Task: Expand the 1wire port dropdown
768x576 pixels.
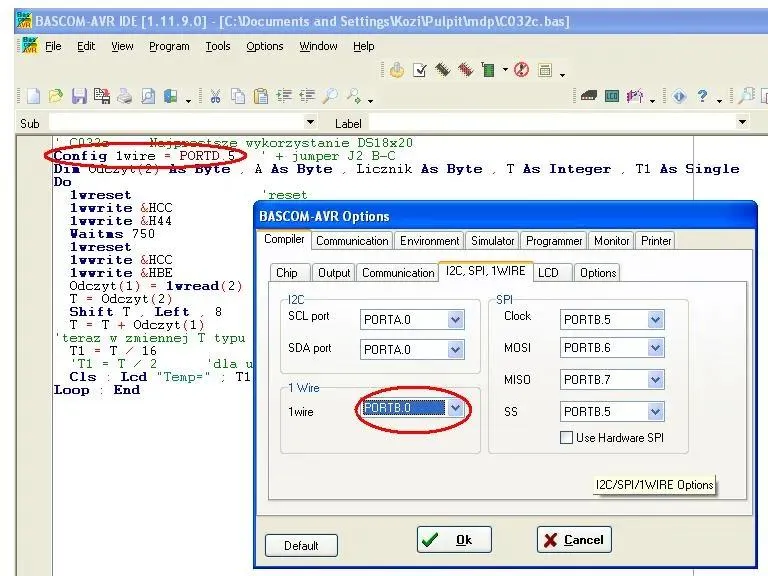Action: [455, 409]
